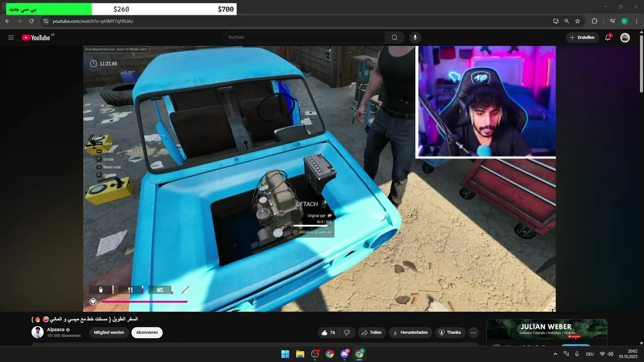Click the scrollbar up arrow
The width and height of the screenshot is (644, 362).
coord(640,32)
